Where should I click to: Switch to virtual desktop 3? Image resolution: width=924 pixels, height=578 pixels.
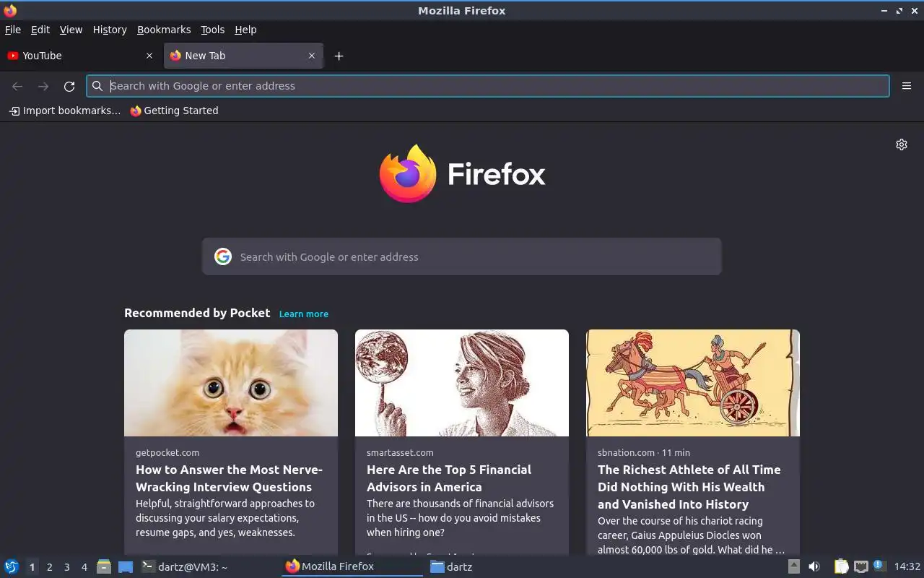click(x=66, y=567)
